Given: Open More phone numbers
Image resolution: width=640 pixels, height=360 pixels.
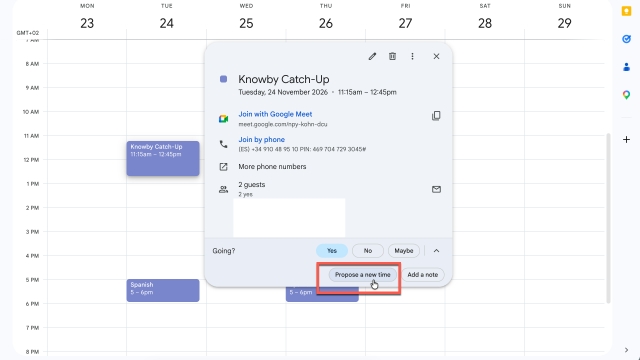Looking at the screenshot, I should pos(272,167).
